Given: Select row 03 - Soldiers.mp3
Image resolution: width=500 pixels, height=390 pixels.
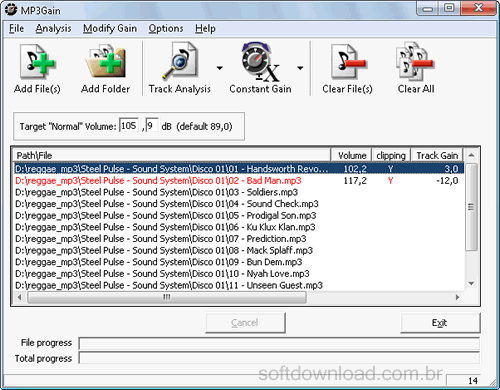Looking at the screenshot, I should pyautogui.click(x=239, y=192).
